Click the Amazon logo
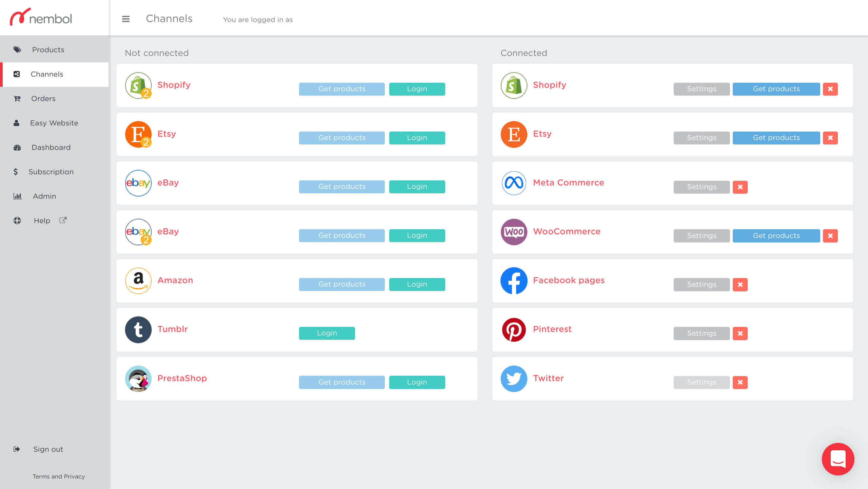Viewport: 868px width, 489px height. [138, 281]
